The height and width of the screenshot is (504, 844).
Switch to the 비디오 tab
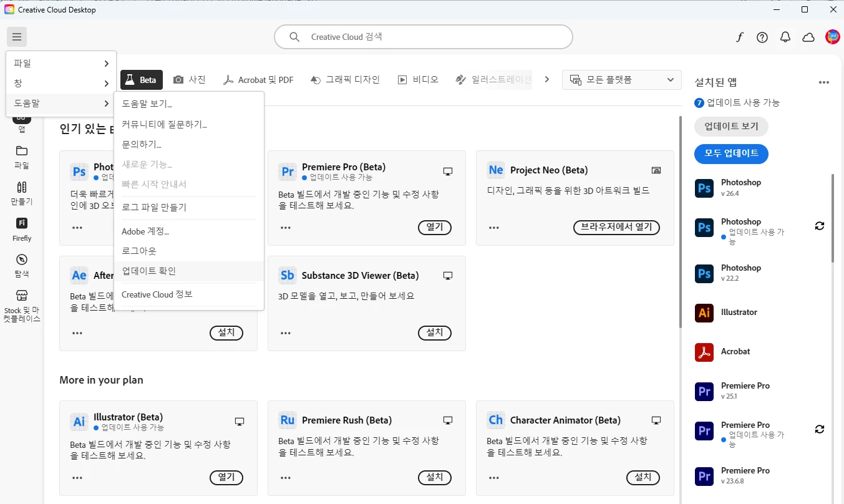[418, 80]
